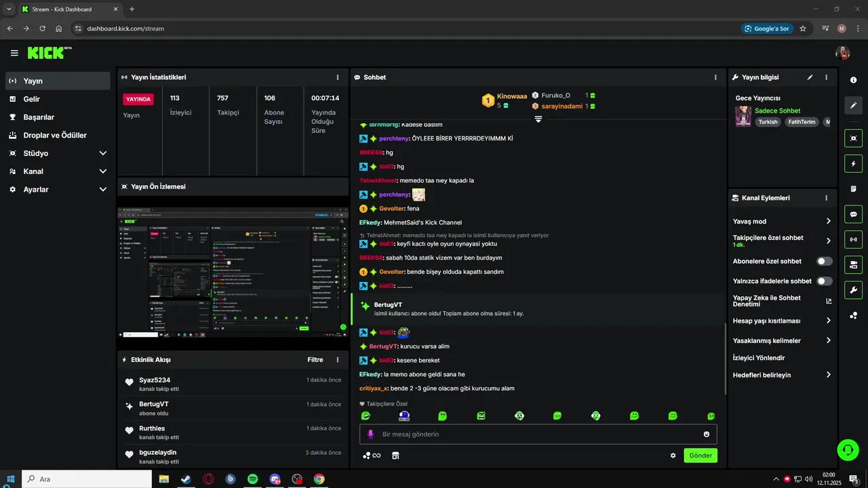The height and width of the screenshot is (488, 868).
Task: Insert the blue character emote
Action: point(404,415)
